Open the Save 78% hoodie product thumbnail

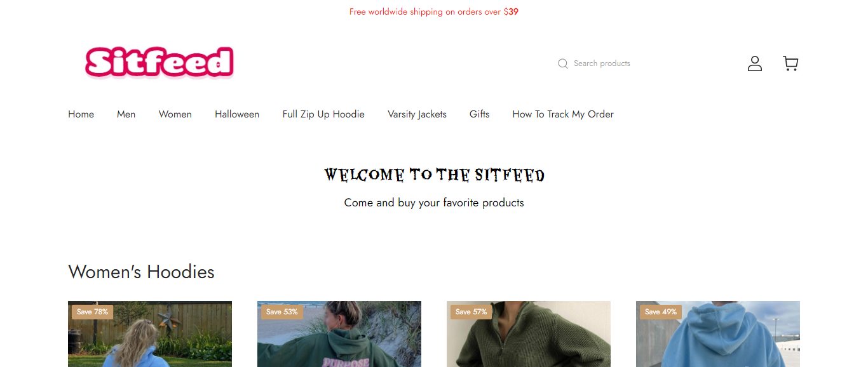[x=150, y=334]
